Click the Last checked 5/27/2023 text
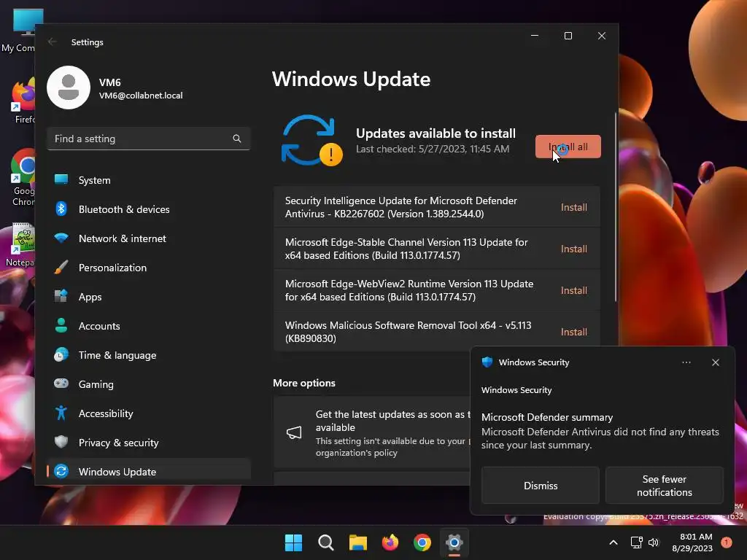The width and height of the screenshot is (747, 560). (x=433, y=149)
